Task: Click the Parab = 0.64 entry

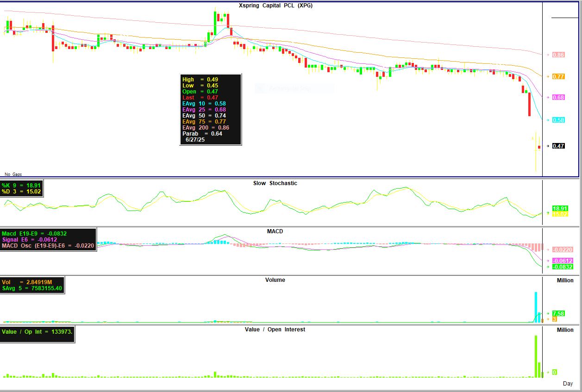Action: pyautogui.click(x=202, y=134)
